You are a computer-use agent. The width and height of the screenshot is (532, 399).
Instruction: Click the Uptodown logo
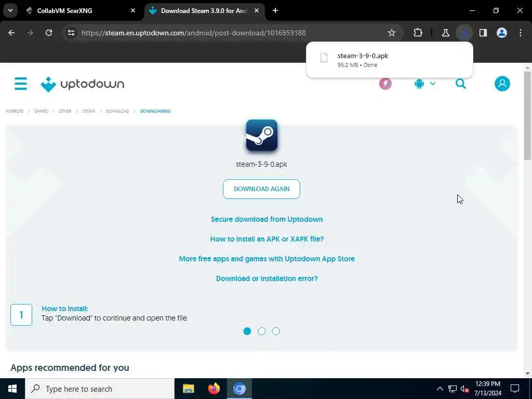click(x=83, y=84)
